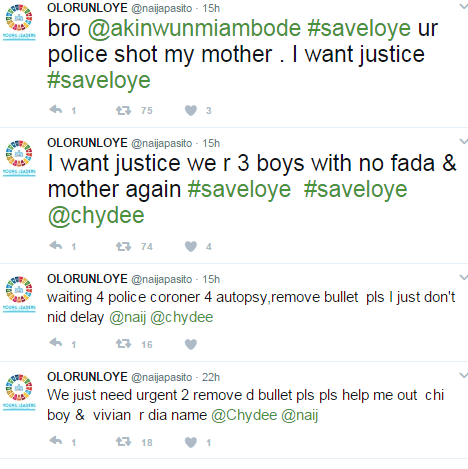Expand options chevron on the second tweet
This screenshot has width=468, height=469.
[464, 142]
